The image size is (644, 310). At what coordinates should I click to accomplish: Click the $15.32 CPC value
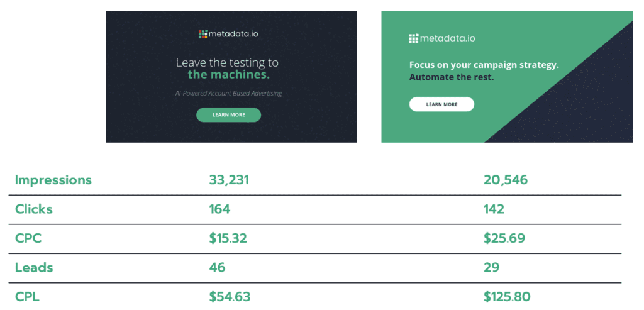pos(228,238)
